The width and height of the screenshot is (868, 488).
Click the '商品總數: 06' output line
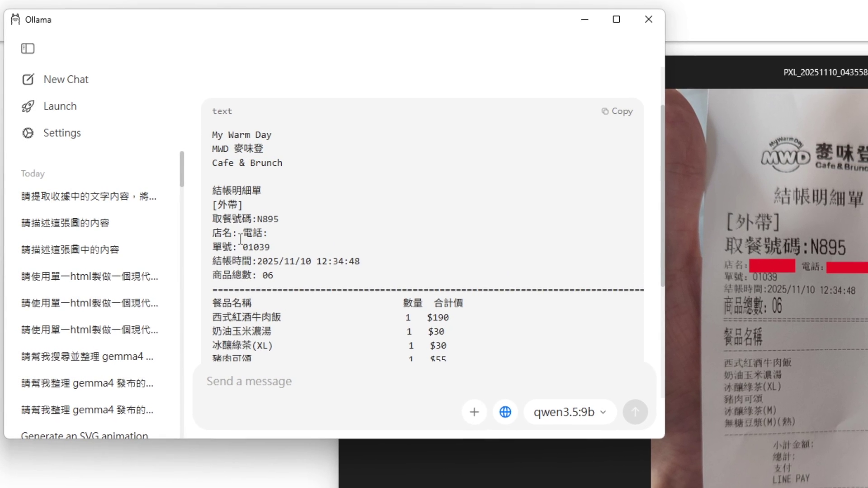pyautogui.click(x=243, y=275)
